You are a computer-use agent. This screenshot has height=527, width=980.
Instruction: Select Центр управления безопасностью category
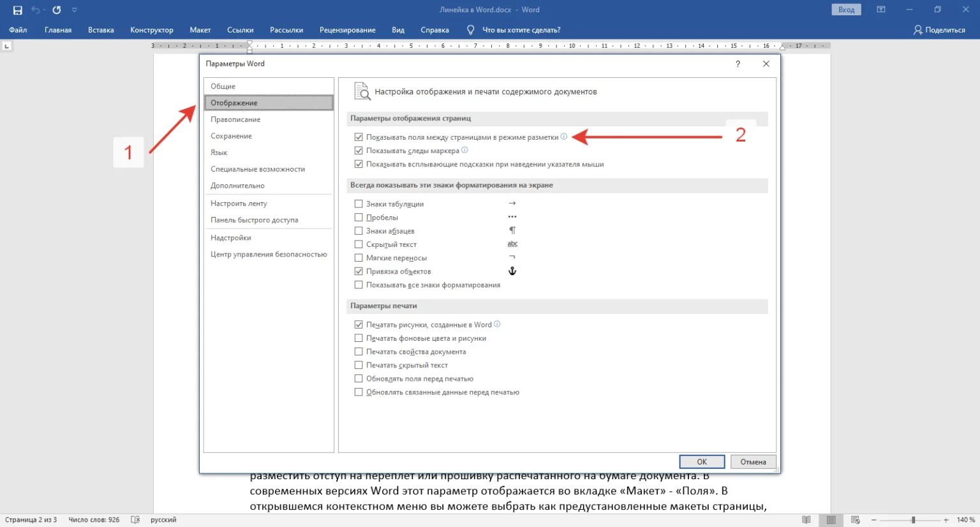tap(269, 255)
